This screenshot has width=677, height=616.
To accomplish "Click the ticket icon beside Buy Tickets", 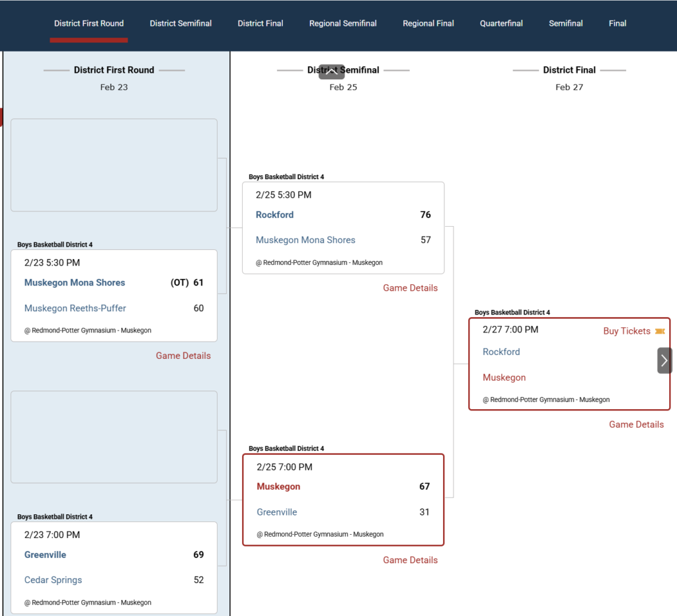I will click(660, 331).
